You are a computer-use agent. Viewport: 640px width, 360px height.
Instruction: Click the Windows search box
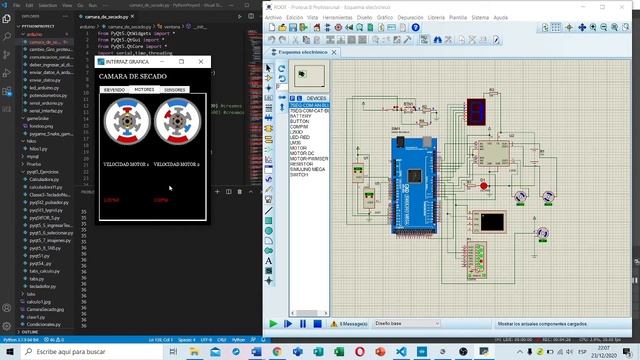[93, 351]
